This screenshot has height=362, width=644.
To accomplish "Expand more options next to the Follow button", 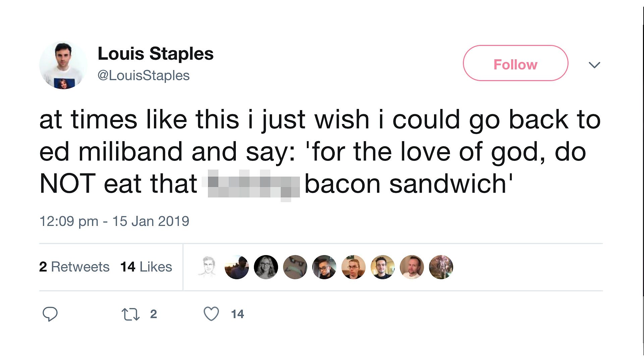I will coord(594,65).
